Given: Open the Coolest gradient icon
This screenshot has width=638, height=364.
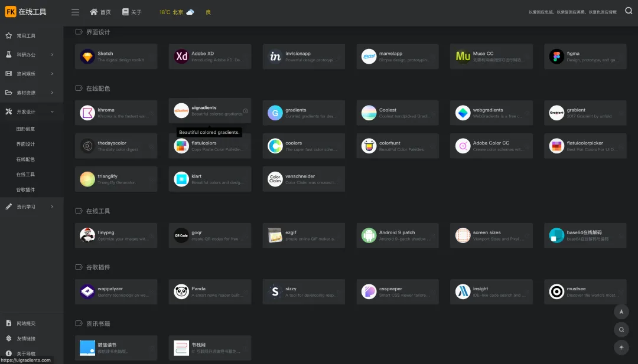Looking at the screenshot, I should (369, 113).
